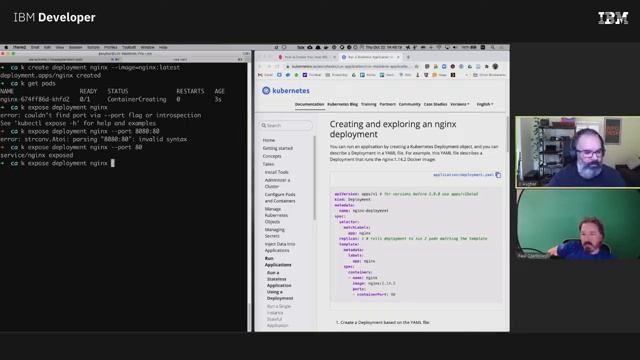Expand Manage Kubernetes Objects in the sidebar
The image size is (640, 360).
(x=276, y=215)
